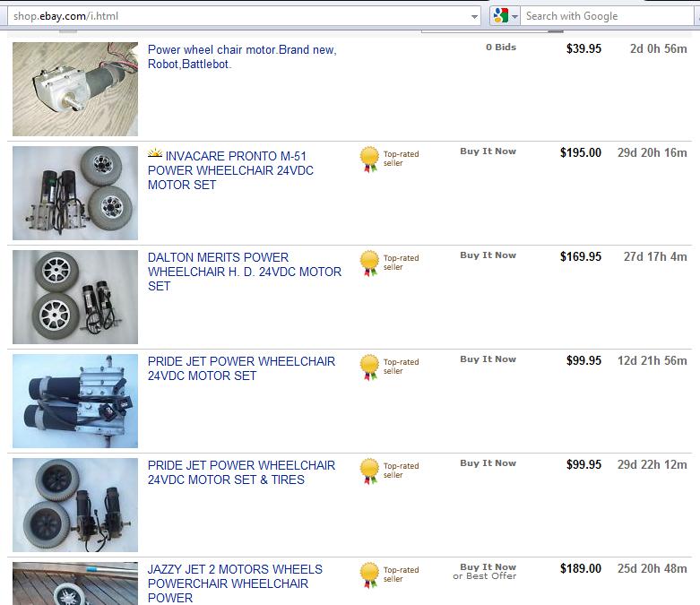
Task: Click Top-rated seller badge on JAZZY JET listing
Action: pos(369,575)
